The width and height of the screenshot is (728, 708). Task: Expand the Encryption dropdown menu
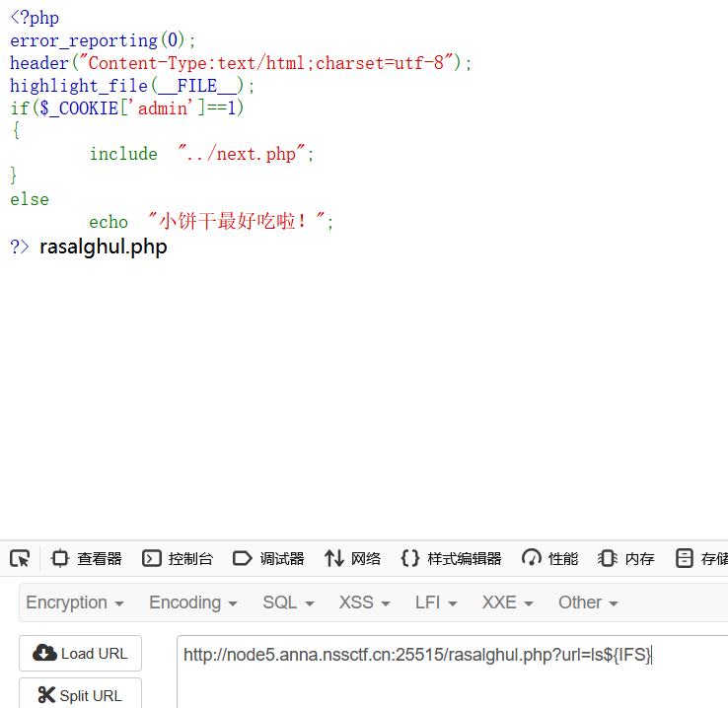click(x=75, y=602)
